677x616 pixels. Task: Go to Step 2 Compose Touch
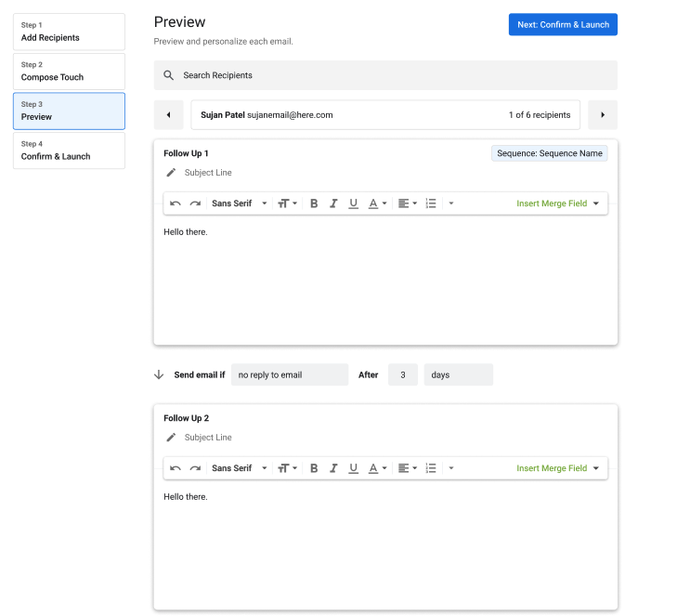coord(69,72)
